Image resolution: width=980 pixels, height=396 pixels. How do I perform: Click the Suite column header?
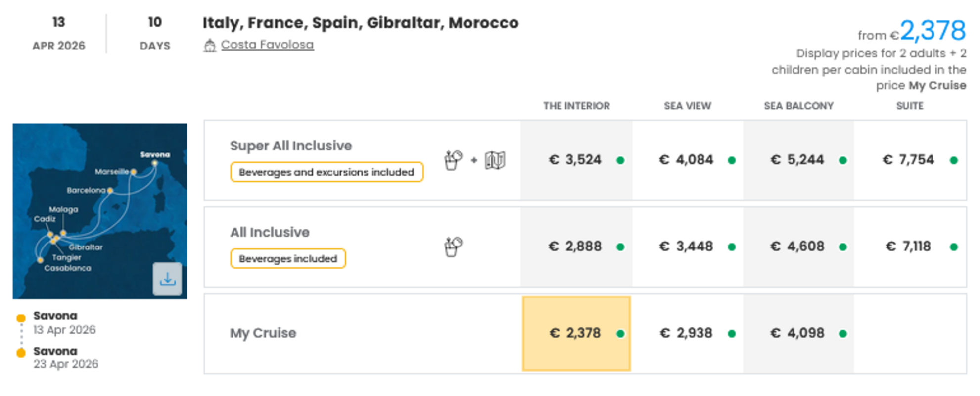click(x=910, y=106)
